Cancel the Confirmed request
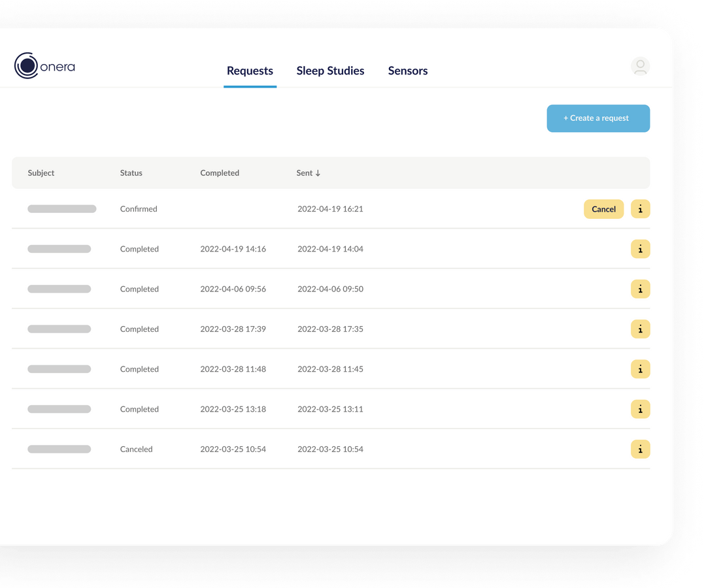Screen dimensions: 706x588 [603, 209]
